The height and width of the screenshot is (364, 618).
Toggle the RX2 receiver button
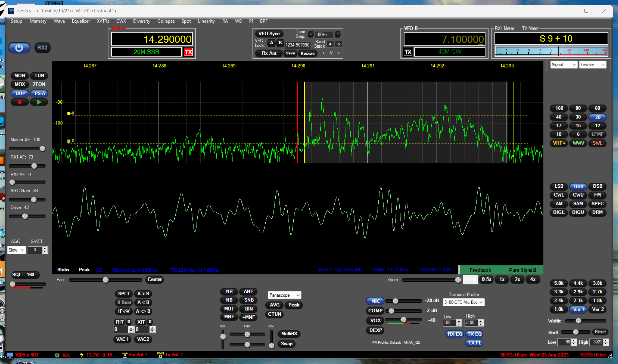[x=42, y=48]
